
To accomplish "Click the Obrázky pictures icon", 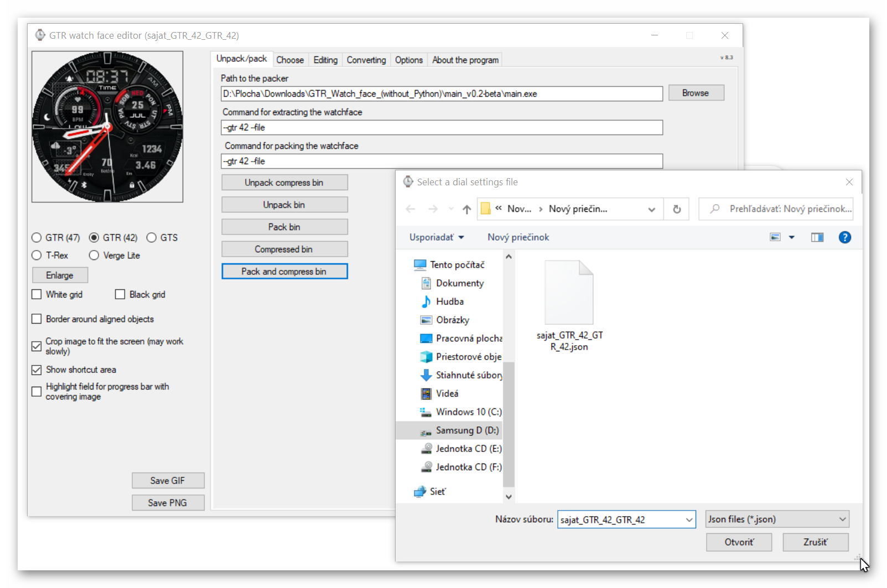I will coord(426,320).
